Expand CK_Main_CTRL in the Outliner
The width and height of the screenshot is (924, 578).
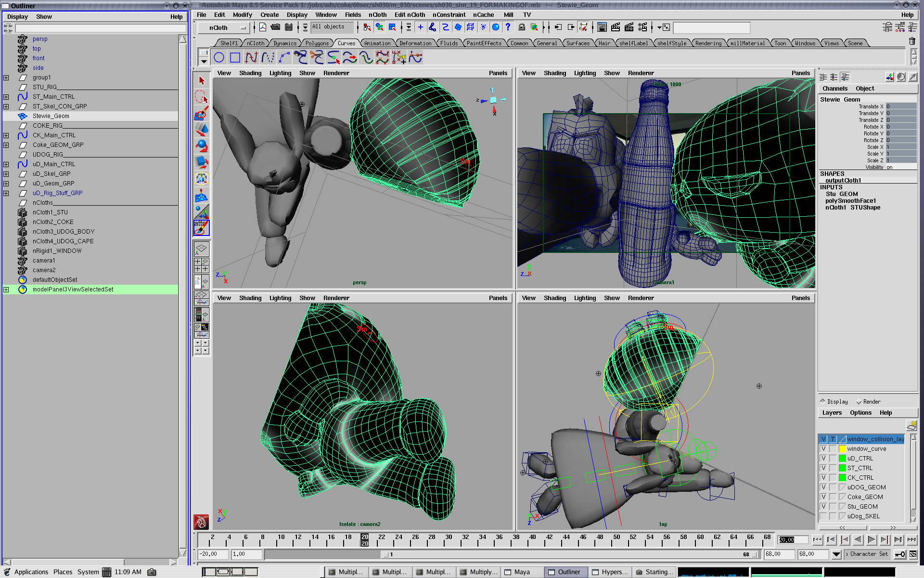[6, 135]
